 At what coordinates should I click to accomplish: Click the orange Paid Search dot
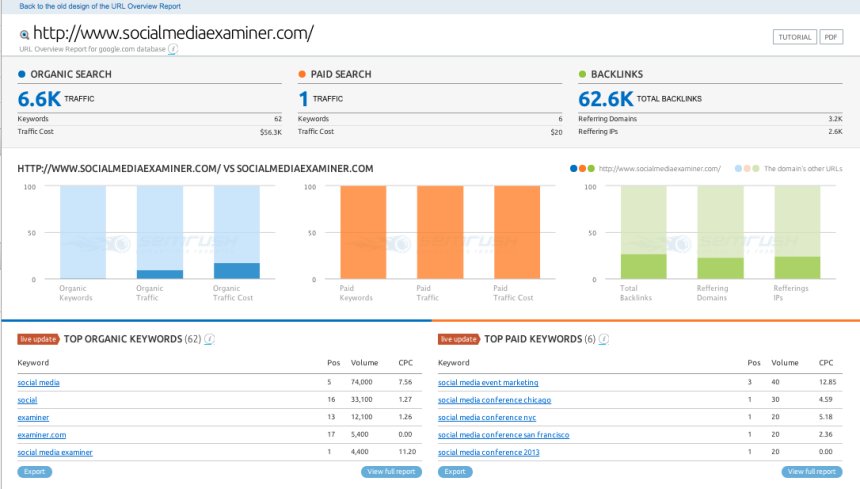(x=302, y=74)
